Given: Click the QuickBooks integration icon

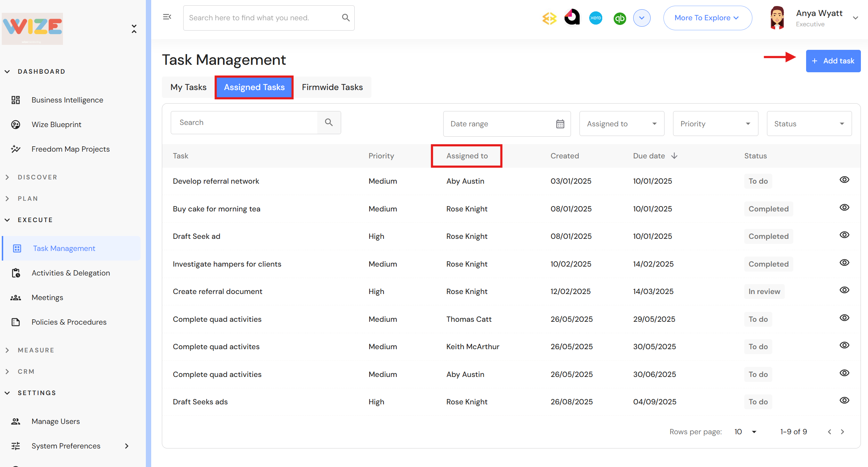Looking at the screenshot, I should pos(620,18).
